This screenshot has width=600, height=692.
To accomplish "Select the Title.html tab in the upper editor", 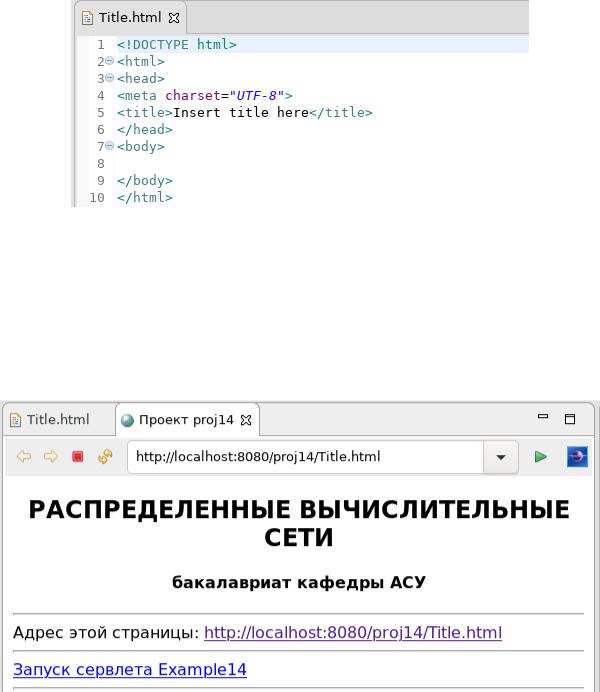I will 130,18.
